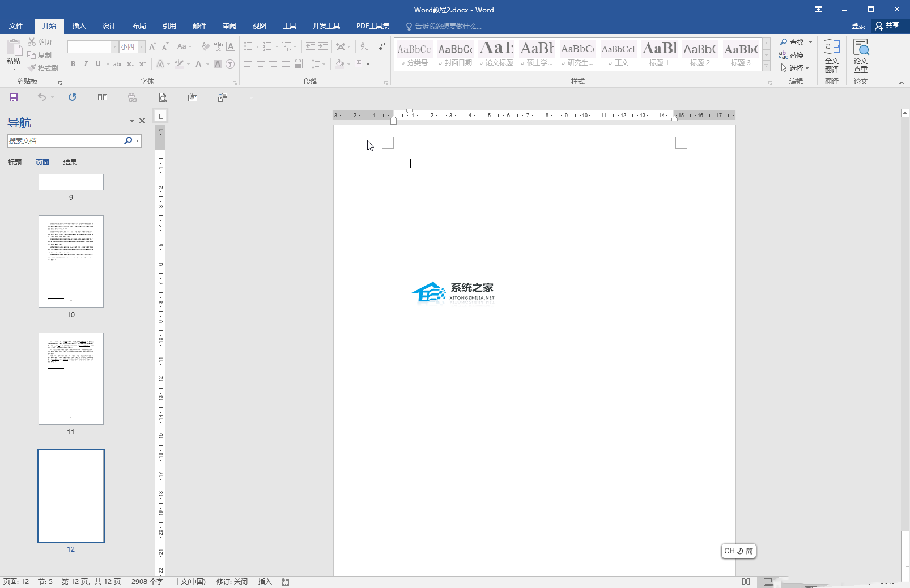Click the 登录 (Sign in) link
The width and height of the screenshot is (910, 588).
858,26
